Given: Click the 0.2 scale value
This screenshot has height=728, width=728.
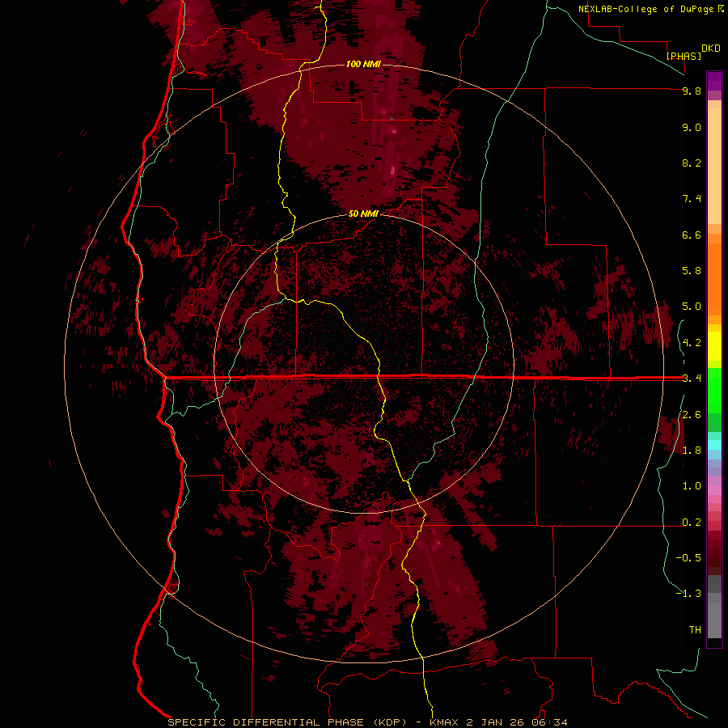Looking at the screenshot, I should point(692,523).
